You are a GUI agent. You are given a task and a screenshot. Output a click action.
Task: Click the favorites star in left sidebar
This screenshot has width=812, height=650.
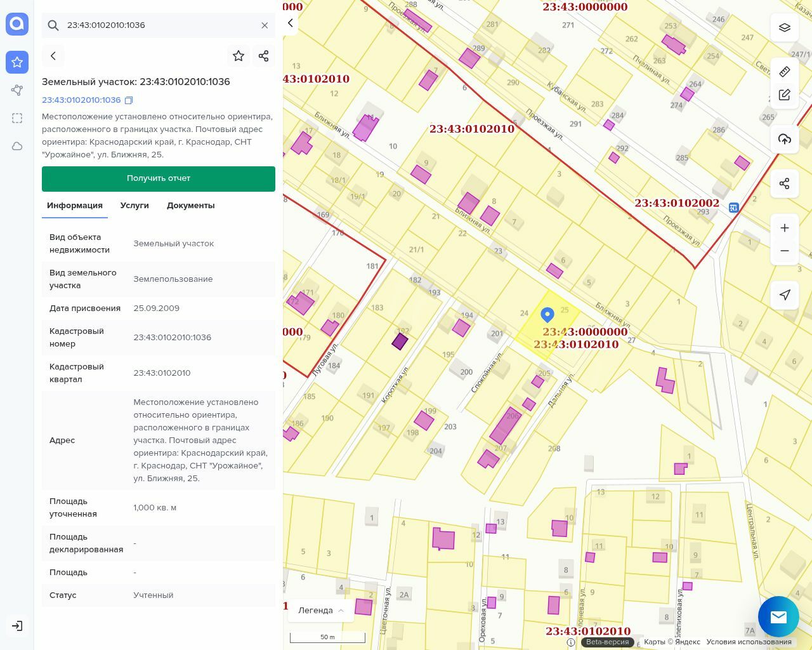point(17,62)
